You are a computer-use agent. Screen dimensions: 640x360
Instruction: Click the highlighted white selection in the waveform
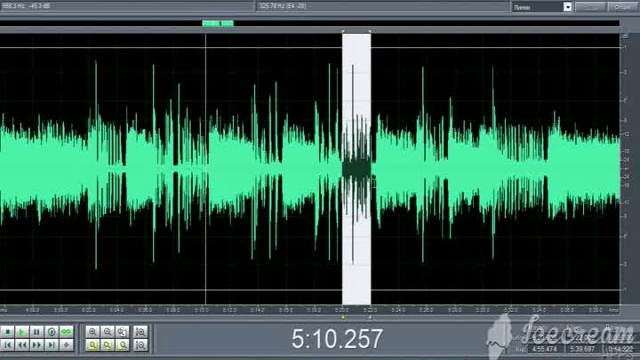click(356, 169)
